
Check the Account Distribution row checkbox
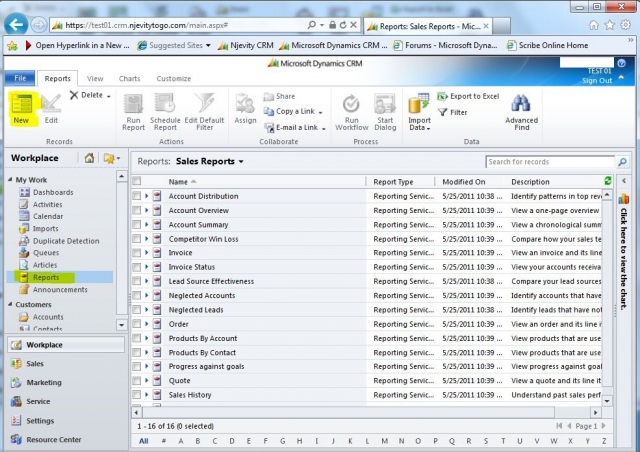coord(136,196)
